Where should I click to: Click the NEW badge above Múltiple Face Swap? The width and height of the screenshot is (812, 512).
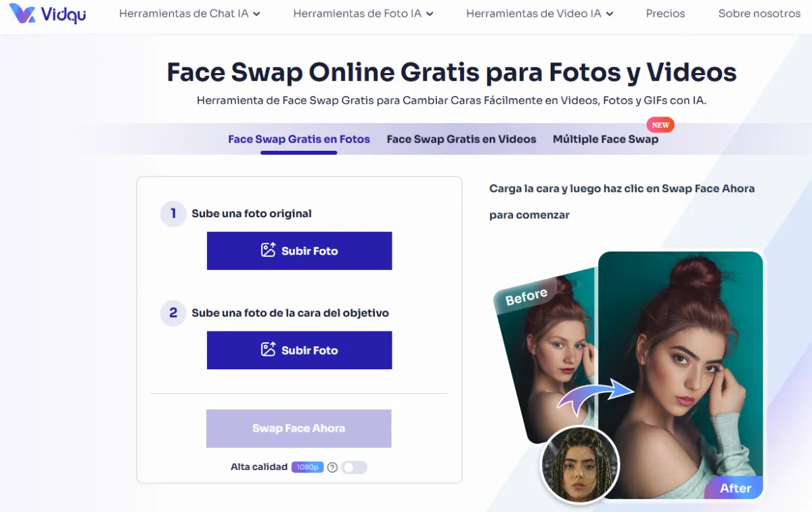point(660,125)
